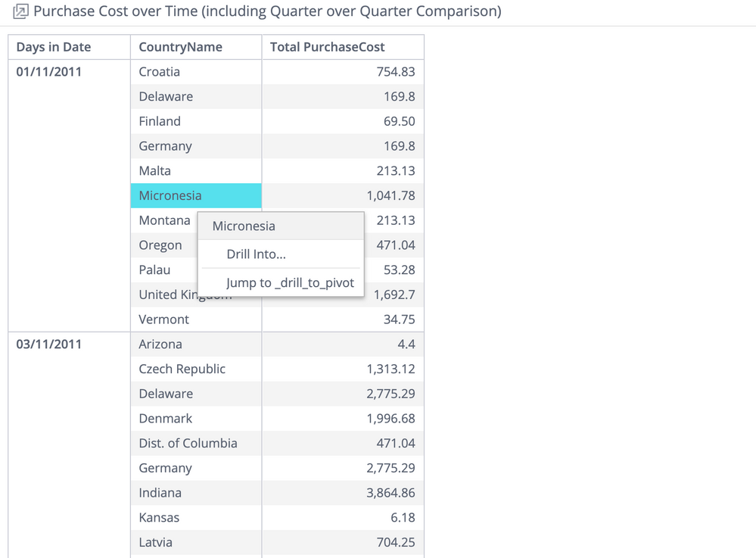Image resolution: width=756 pixels, height=558 pixels.
Task: Click the Purchase Cost over Time widget title
Action: coord(267,12)
